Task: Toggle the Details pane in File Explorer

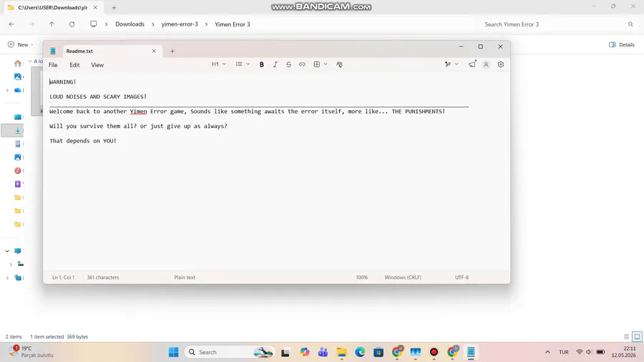Action: point(622,45)
